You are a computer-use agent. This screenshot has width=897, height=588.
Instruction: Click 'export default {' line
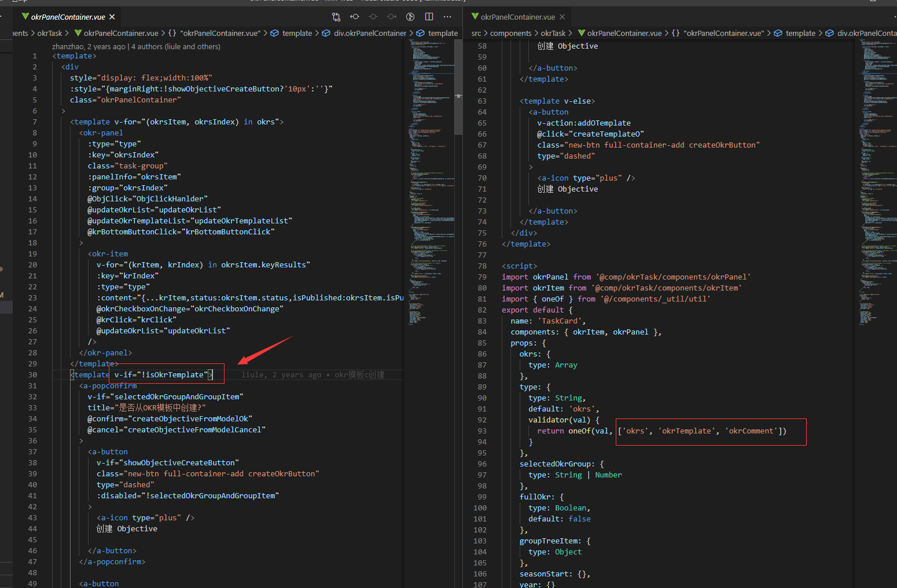coord(537,310)
